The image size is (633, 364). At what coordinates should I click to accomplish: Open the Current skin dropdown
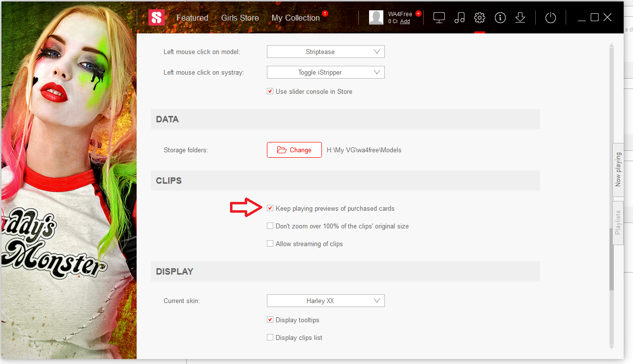(326, 301)
